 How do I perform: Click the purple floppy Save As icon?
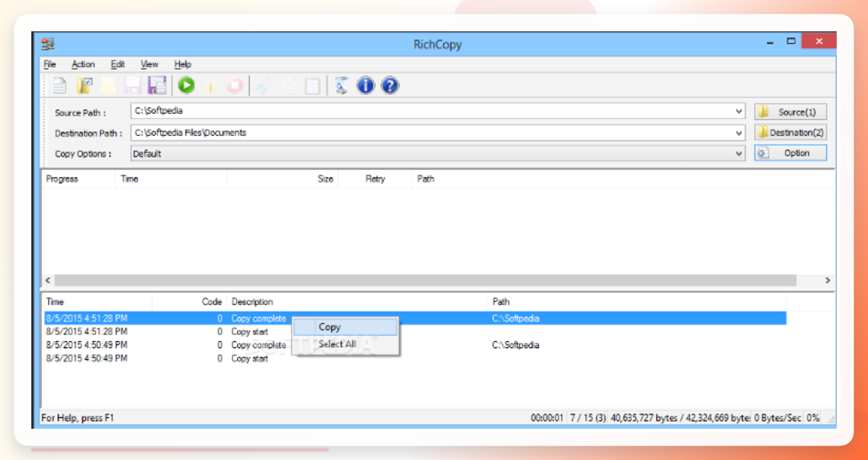pyautogui.click(x=157, y=85)
